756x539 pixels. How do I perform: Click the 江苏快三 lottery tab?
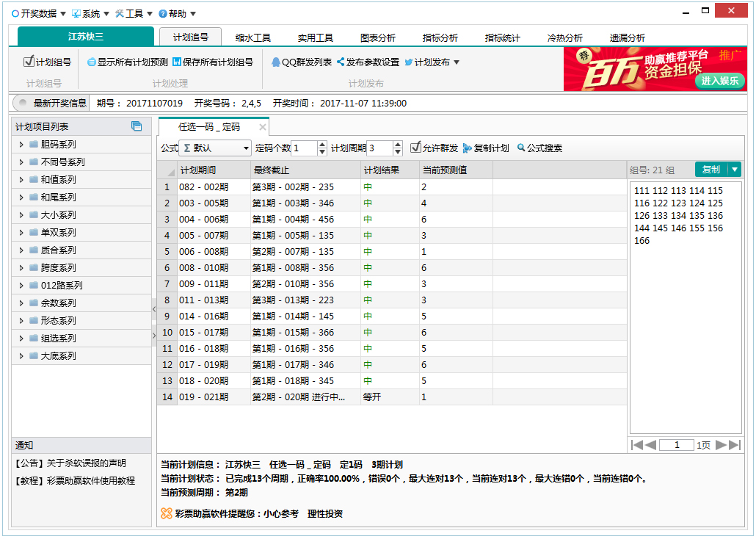(x=85, y=37)
